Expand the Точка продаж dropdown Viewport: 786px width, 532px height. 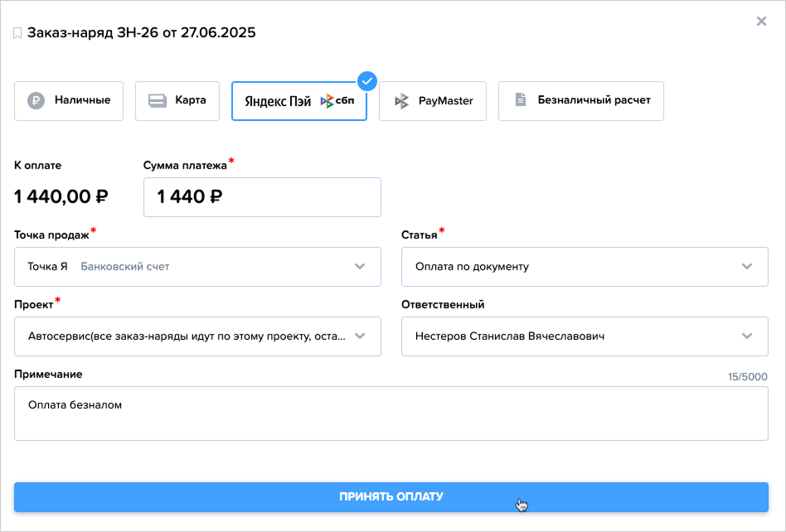pos(360,267)
